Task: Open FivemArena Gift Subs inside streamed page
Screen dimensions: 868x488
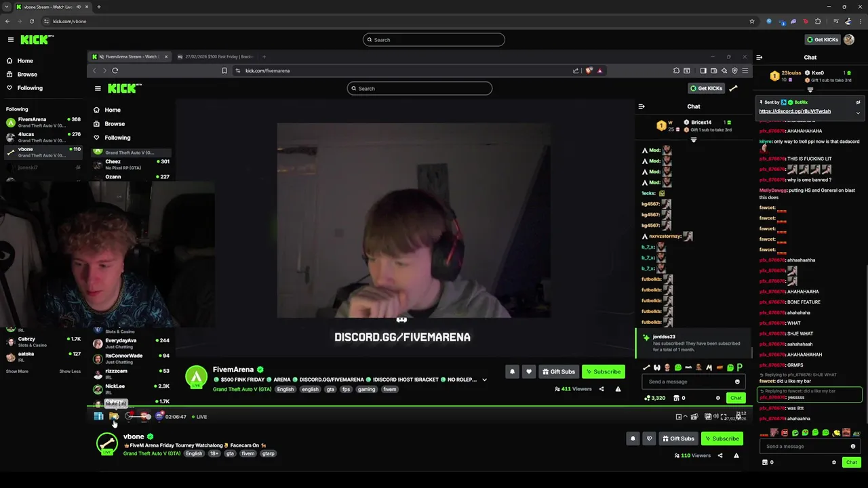Action: (559, 371)
